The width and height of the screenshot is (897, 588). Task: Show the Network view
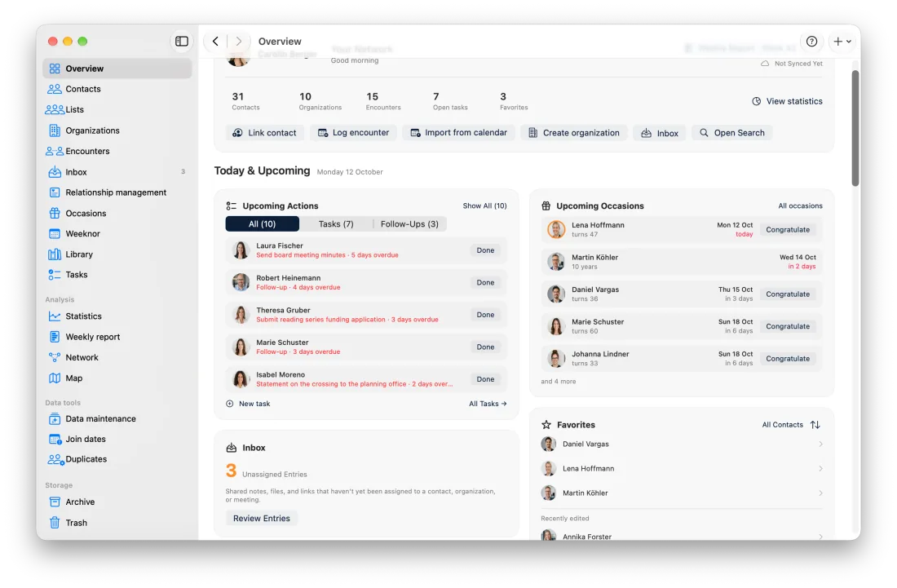click(x=117, y=357)
